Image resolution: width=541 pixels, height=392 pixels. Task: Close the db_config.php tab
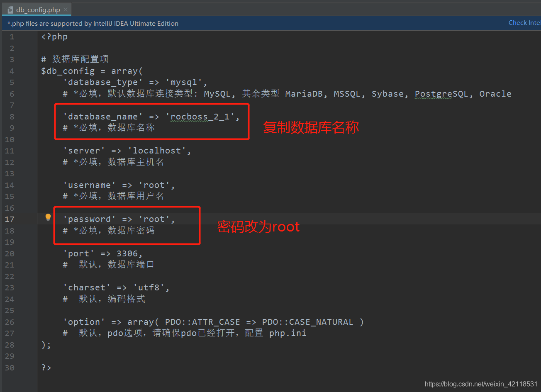[66, 10]
